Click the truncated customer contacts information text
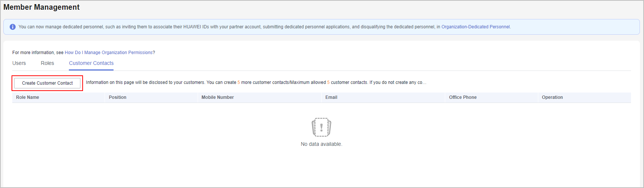This screenshot has height=188, width=644. 256,82
